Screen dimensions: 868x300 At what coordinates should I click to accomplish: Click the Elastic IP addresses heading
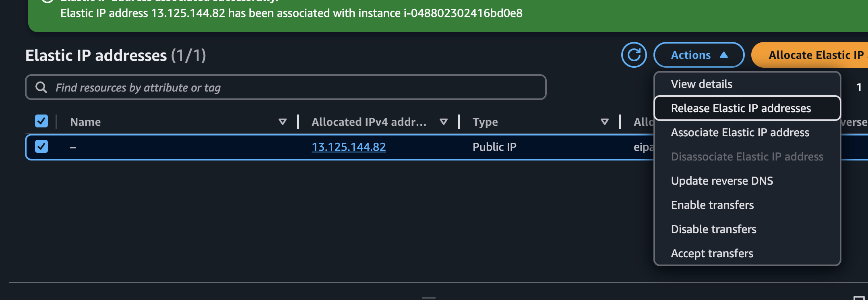[x=116, y=55]
